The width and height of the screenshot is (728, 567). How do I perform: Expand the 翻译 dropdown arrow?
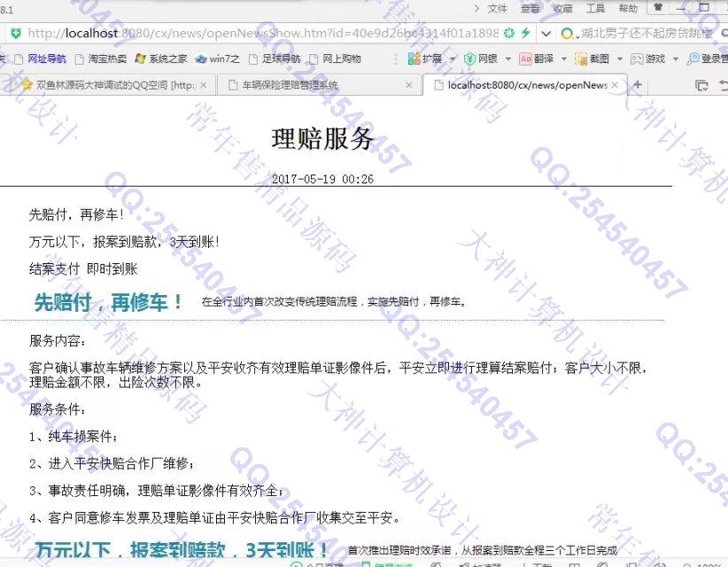(x=564, y=59)
